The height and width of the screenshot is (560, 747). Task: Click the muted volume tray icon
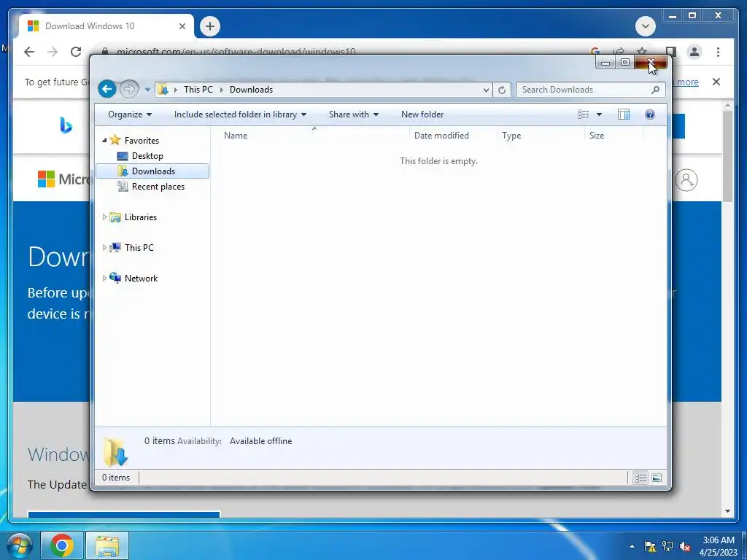coord(685,546)
